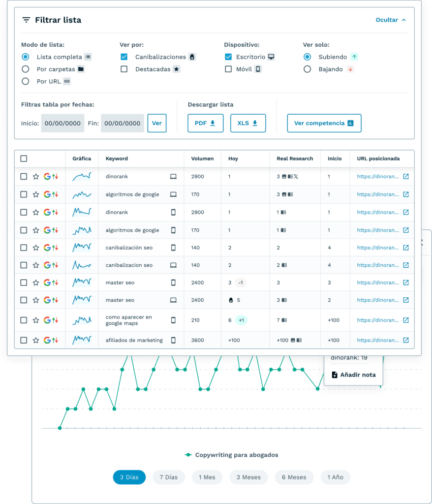Screen dimensions: 432x504
Task: Download the list as PDF
Action: click(205, 123)
